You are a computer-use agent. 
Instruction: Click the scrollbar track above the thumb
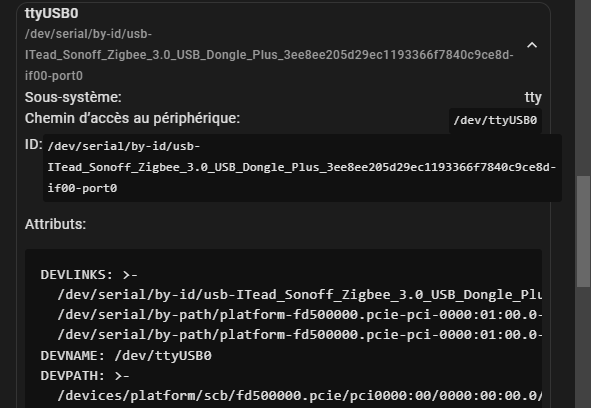[583, 87]
